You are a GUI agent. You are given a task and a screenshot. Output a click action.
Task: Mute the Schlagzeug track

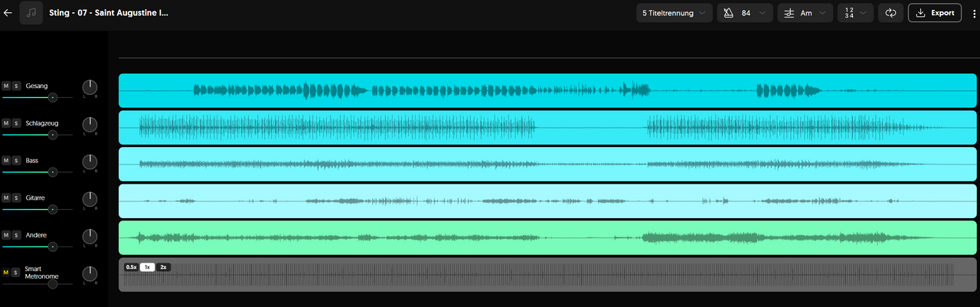tap(6, 122)
